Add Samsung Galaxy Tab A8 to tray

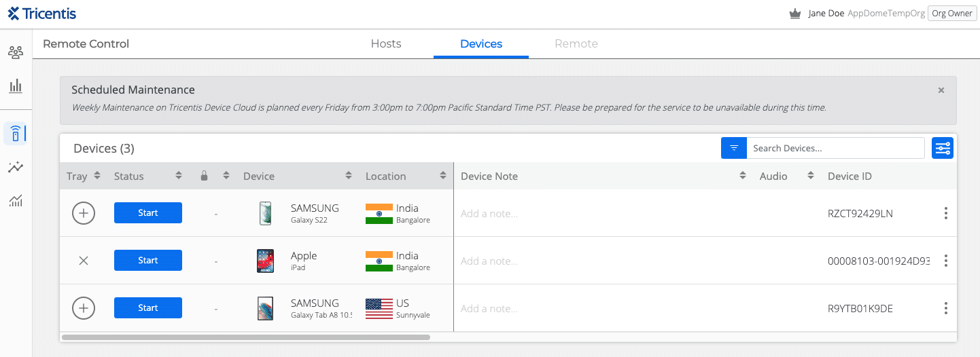[x=84, y=308]
